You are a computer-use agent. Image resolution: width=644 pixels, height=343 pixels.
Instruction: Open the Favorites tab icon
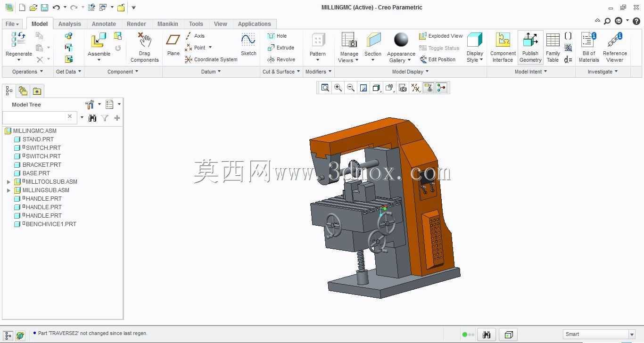coord(37,91)
